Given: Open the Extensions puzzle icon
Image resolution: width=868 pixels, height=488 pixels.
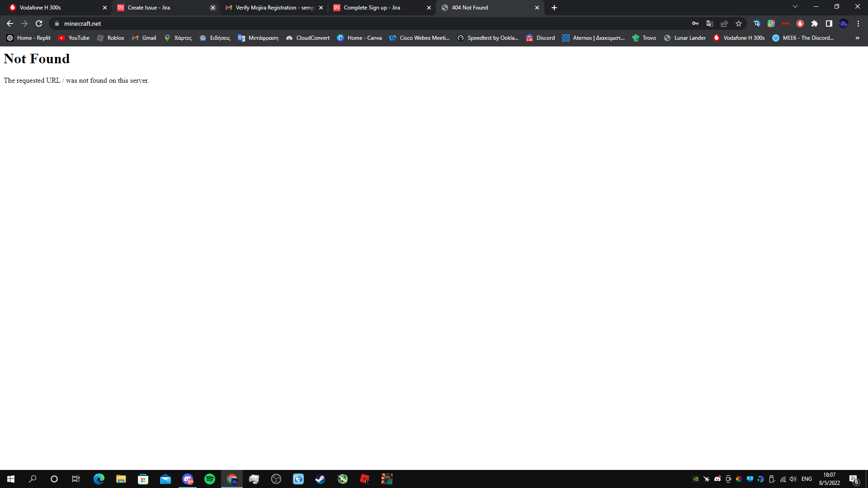Looking at the screenshot, I should (x=815, y=23).
